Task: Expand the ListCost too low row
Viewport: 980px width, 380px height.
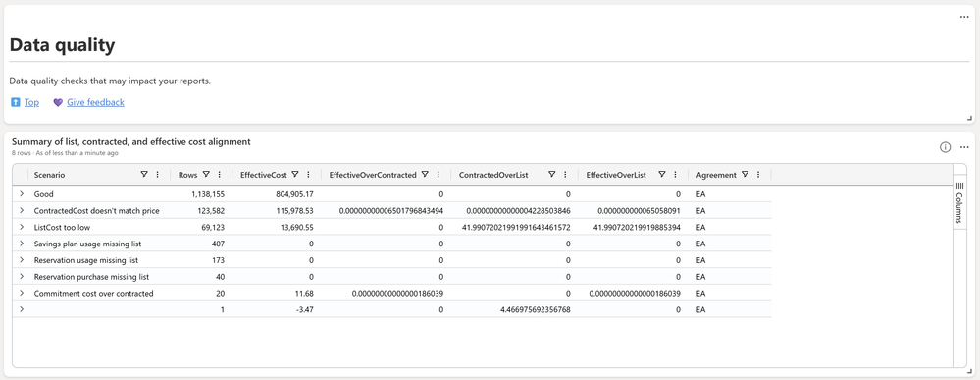Action: tap(22, 227)
